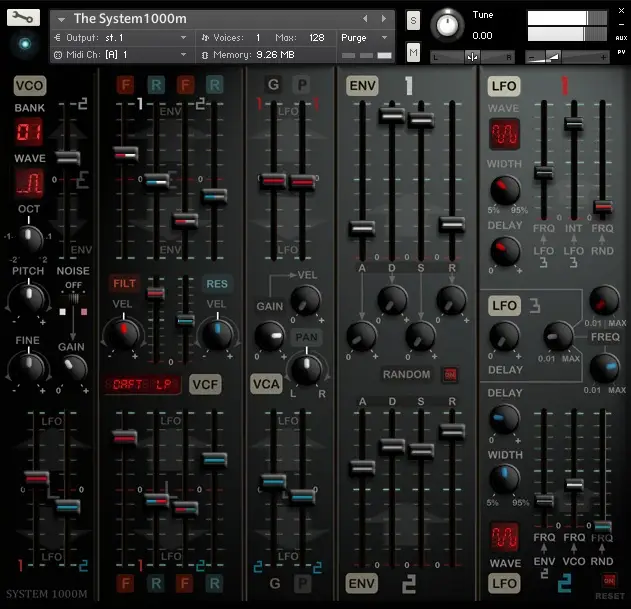Mute the instrument with M button
The image size is (631, 609).
click(x=413, y=52)
